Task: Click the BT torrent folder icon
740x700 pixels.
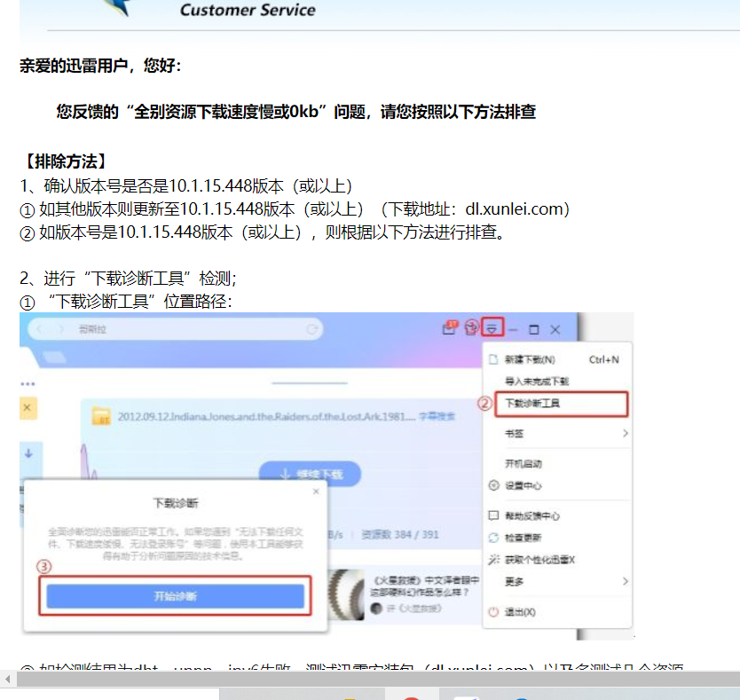Action: tap(101, 414)
